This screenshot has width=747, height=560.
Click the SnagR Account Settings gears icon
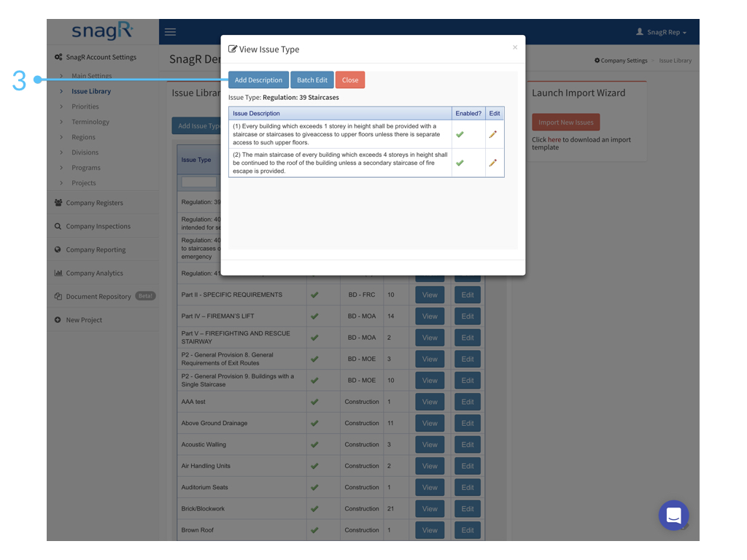coord(58,57)
